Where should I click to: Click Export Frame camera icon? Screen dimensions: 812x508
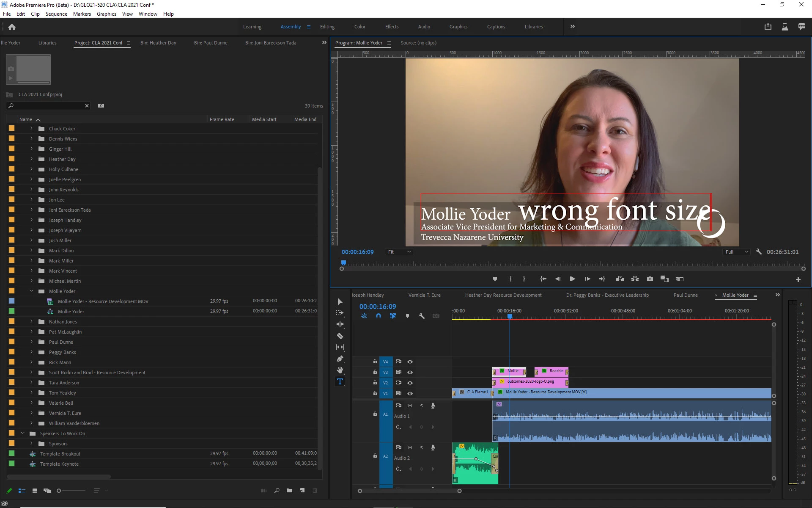coord(650,279)
